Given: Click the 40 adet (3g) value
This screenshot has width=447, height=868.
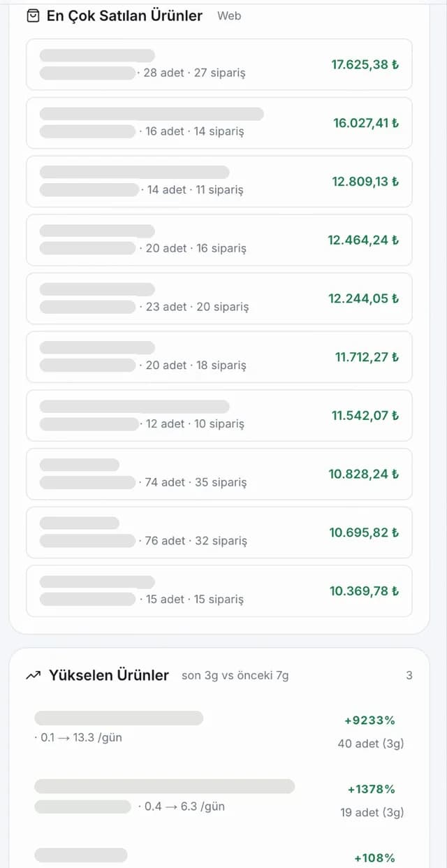Looking at the screenshot, I should click(371, 744).
